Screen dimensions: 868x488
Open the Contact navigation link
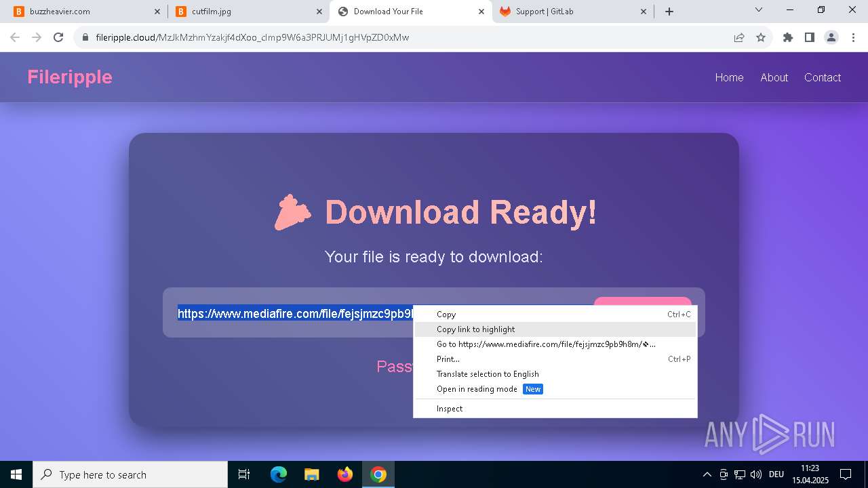(x=823, y=77)
